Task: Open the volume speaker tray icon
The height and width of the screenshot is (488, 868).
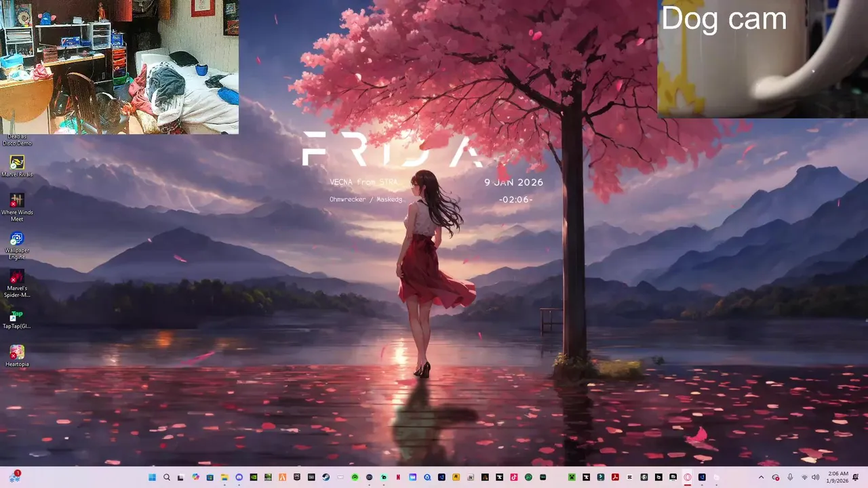Action: (814, 477)
